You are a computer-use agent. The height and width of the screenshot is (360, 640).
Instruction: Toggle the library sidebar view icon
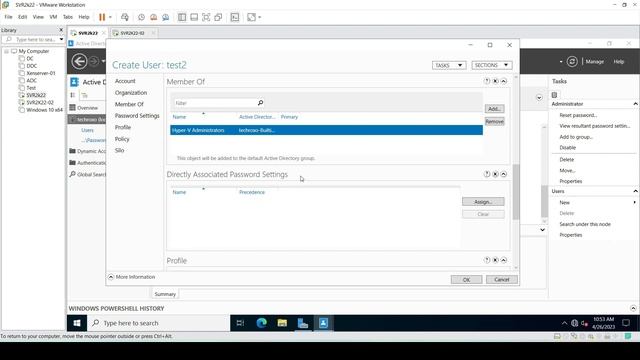pos(182,17)
